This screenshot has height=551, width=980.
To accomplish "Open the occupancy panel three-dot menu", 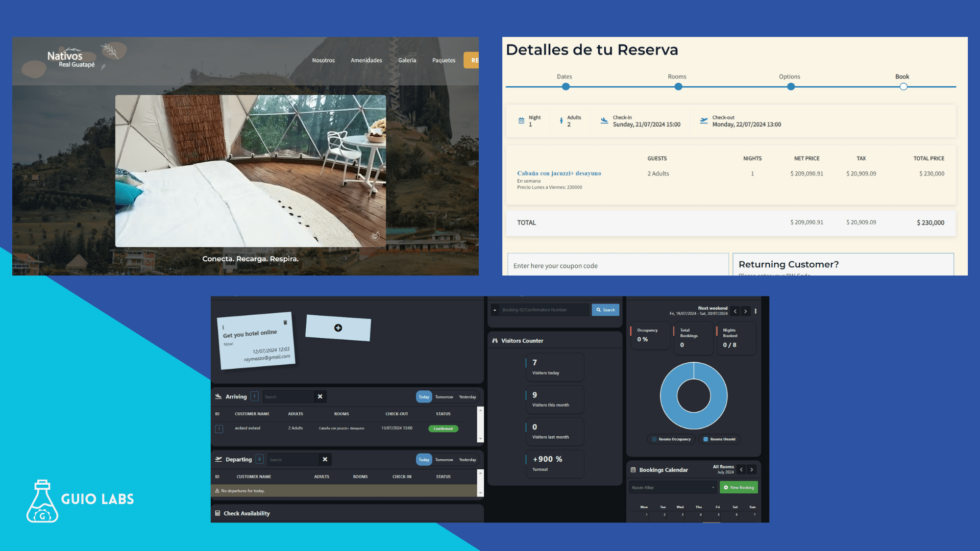I will [755, 311].
